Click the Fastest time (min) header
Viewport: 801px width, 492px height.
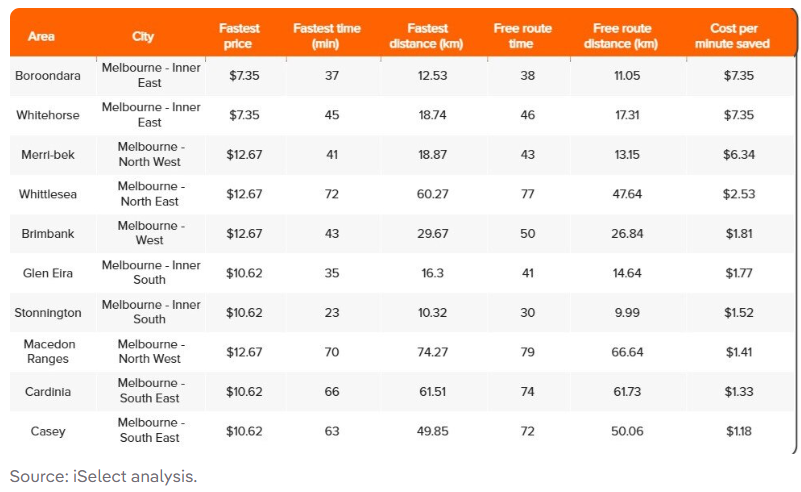point(326,37)
